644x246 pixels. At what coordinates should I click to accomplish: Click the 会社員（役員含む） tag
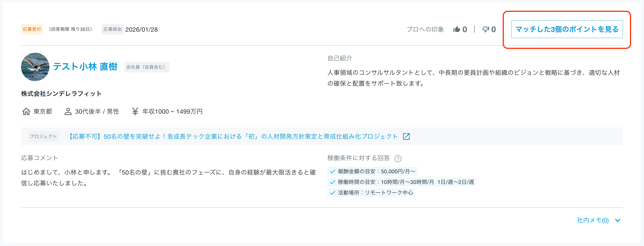[x=147, y=67]
